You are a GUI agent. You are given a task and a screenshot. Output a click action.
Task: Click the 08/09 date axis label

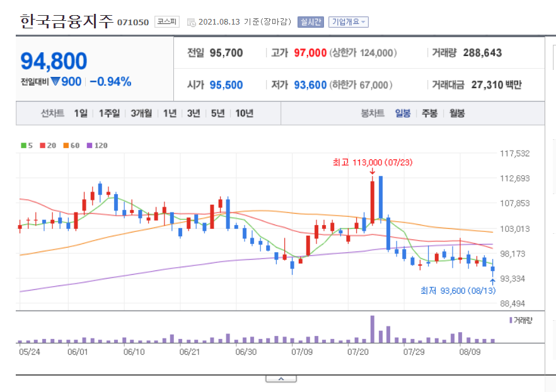pos(470,352)
